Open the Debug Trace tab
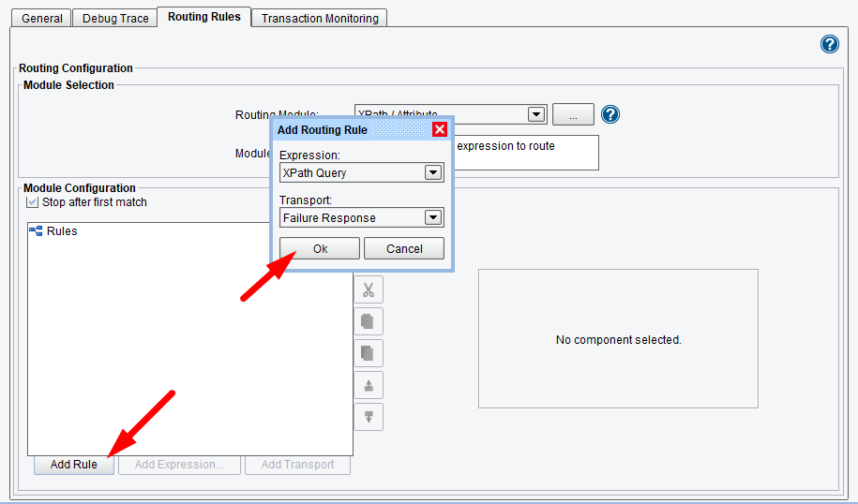 115,18
